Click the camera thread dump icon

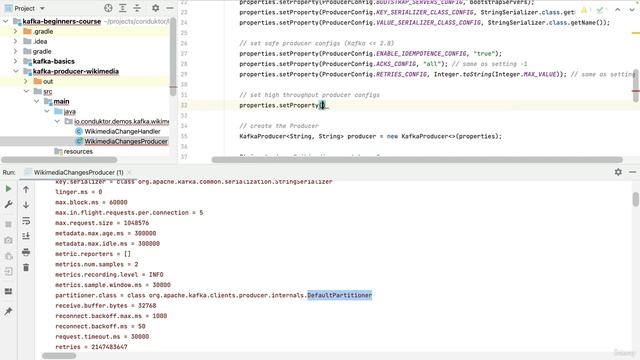8,240
